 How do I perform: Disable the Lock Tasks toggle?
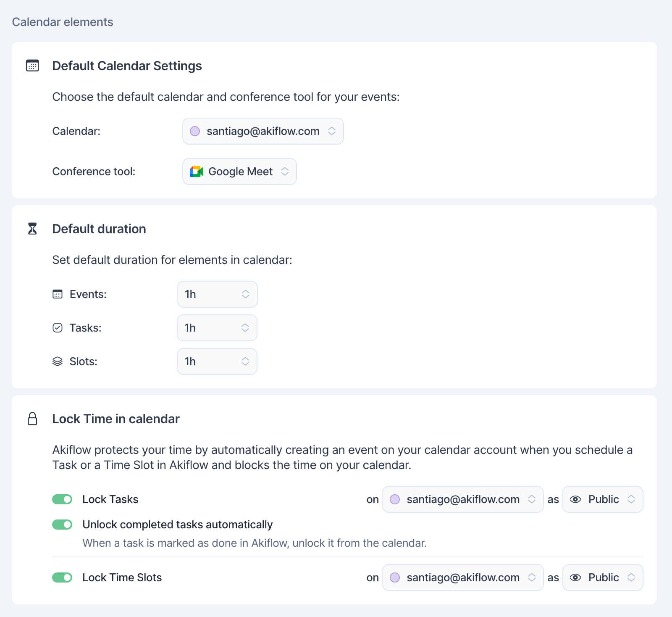coord(62,499)
